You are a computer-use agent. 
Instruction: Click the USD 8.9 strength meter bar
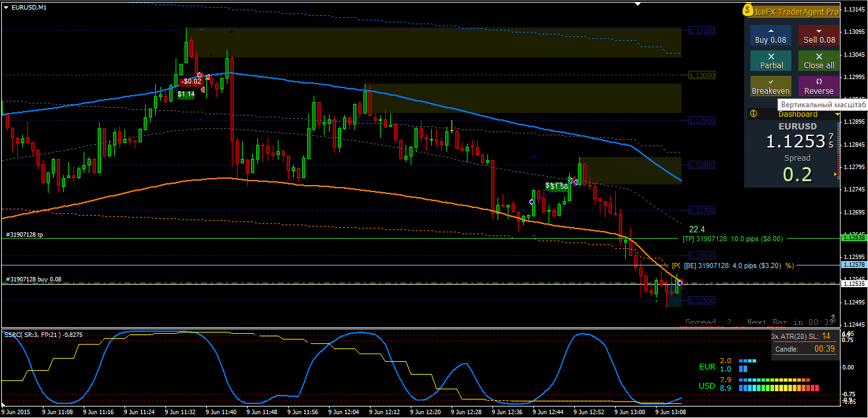(x=779, y=387)
